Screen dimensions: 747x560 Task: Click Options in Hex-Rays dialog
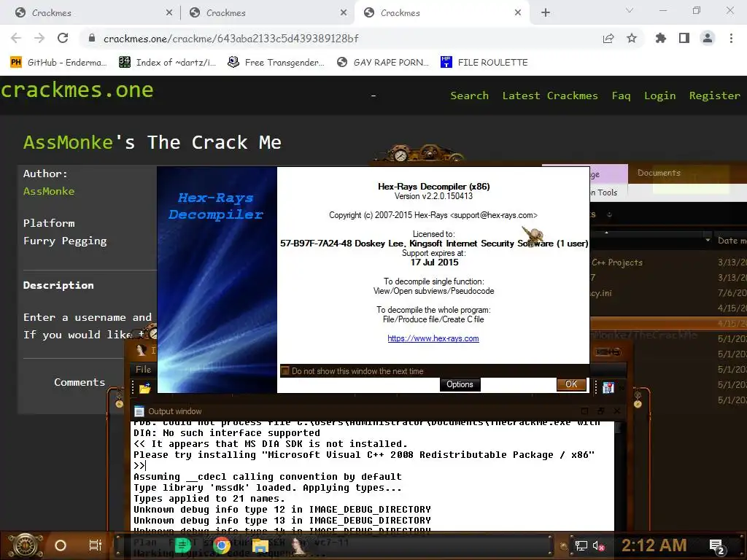click(460, 384)
